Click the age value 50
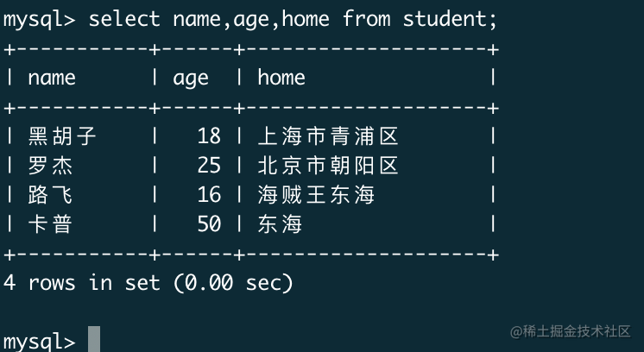 [x=209, y=224]
